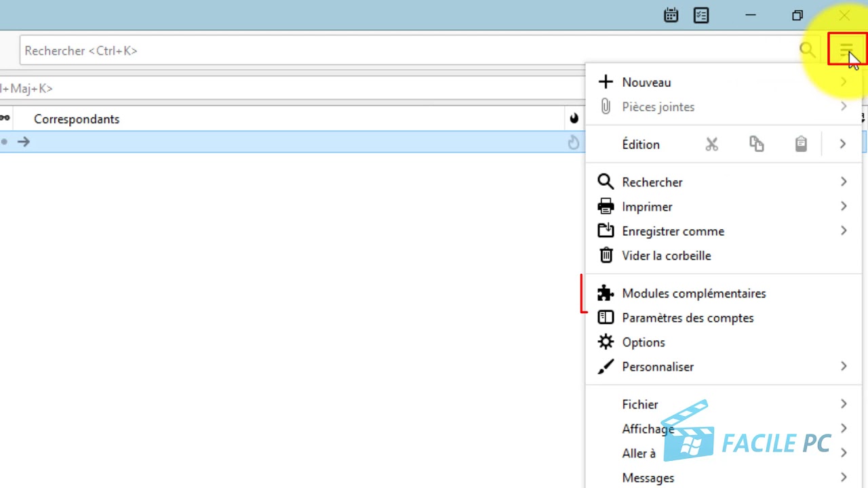Click the copy icon in Édition row
The width and height of the screenshot is (868, 488).
point(756,144)
